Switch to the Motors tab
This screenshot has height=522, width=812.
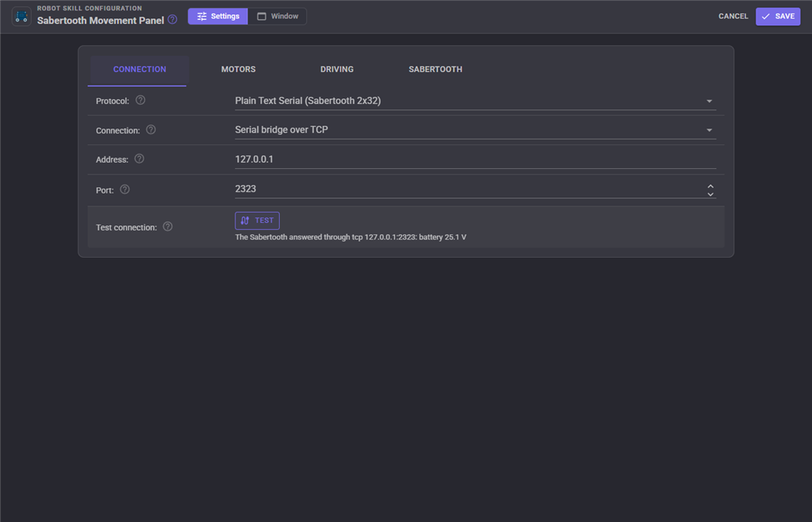238,69
